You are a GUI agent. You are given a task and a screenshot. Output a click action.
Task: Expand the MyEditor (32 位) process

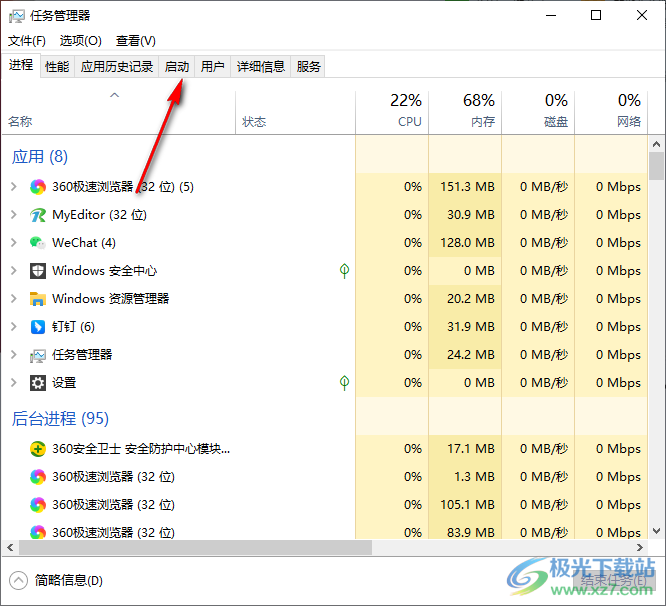pyautogui.click(x=14, y=214)
